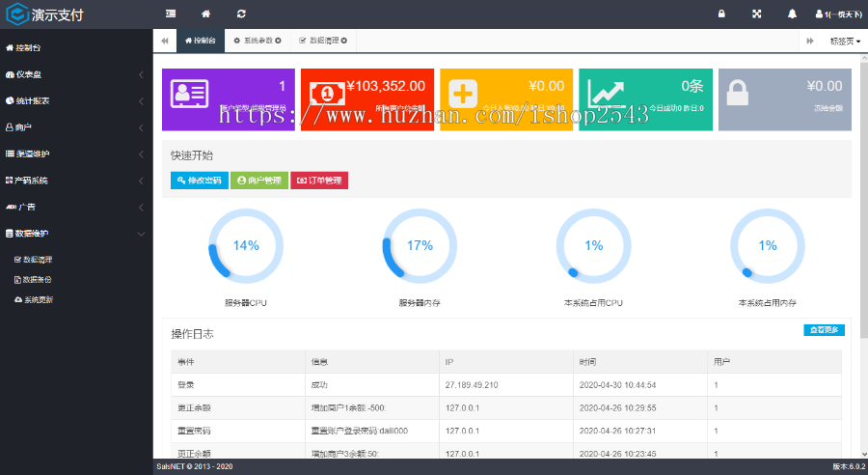The width and height of the screenshot is (868, 475).
Task: Click the 服务器CPU 14% gauge
Action: point(246,246)
